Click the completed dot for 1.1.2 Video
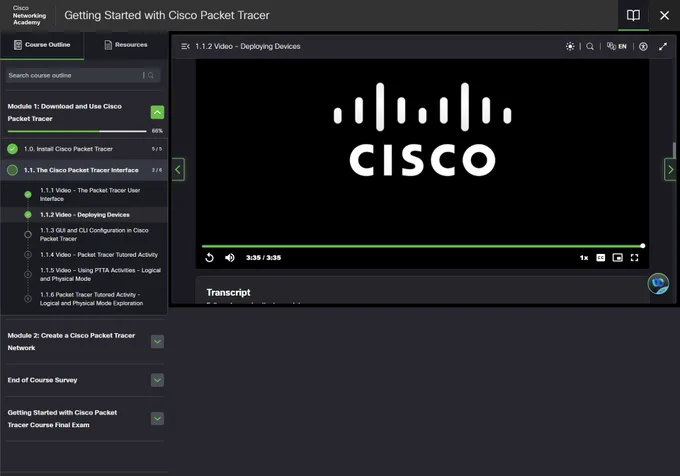Image resolution: width=680 pixels, height=476 pixels. pyautogui.click(x=28, y=215)
